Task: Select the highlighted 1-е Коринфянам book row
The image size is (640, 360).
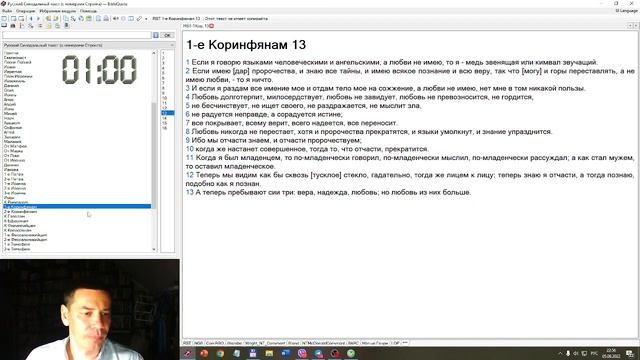Action: (x=77, y=207)
